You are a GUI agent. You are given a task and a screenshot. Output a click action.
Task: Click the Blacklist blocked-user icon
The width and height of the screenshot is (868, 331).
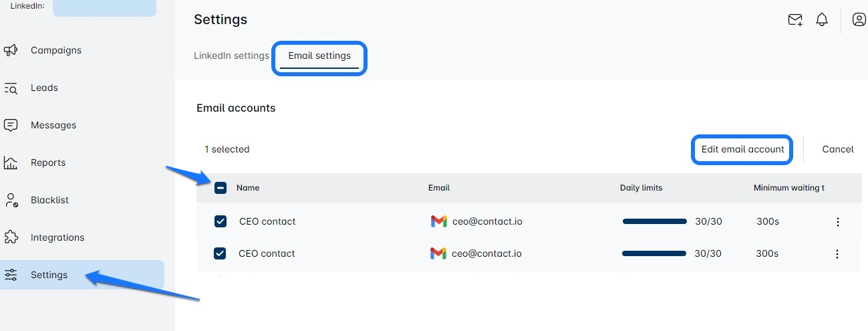click(11, 200)
